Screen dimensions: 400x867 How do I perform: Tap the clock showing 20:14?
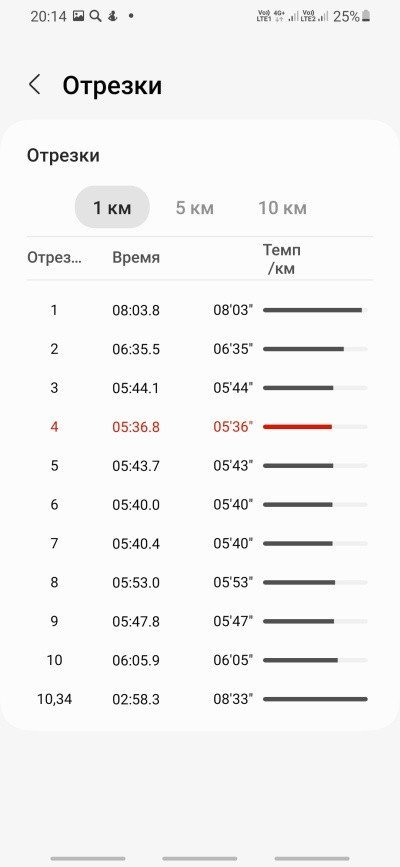[49, 17]
